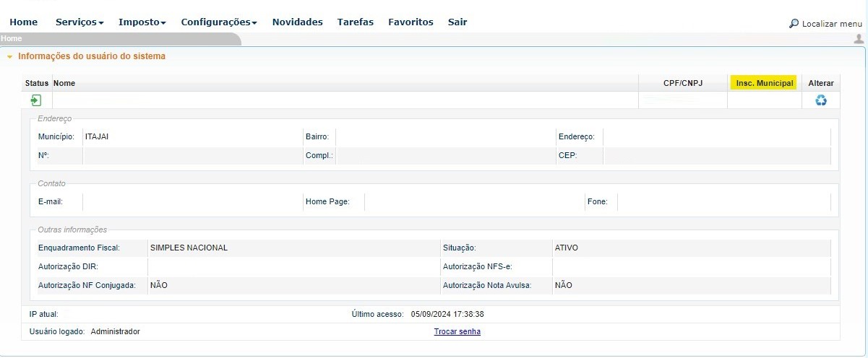Click the Enquadramento Fiscal label
This screenshot has width=868, height=358.
[79, 248]
